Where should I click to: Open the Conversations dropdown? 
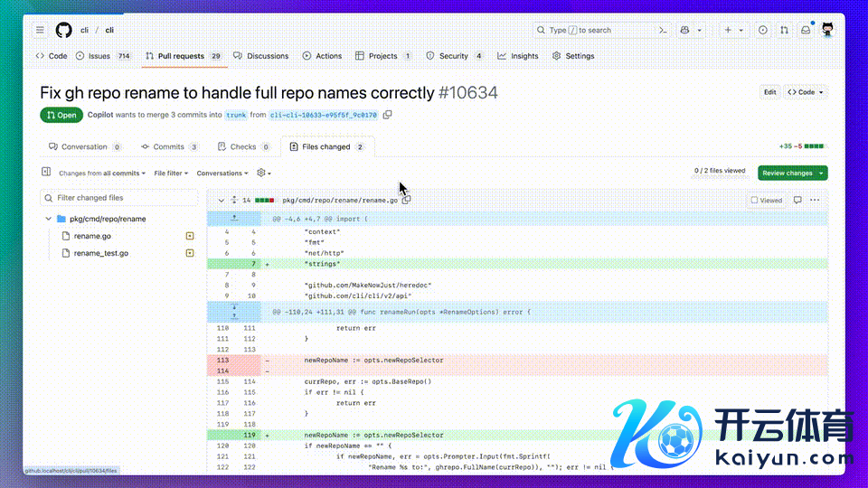(222, 173)
